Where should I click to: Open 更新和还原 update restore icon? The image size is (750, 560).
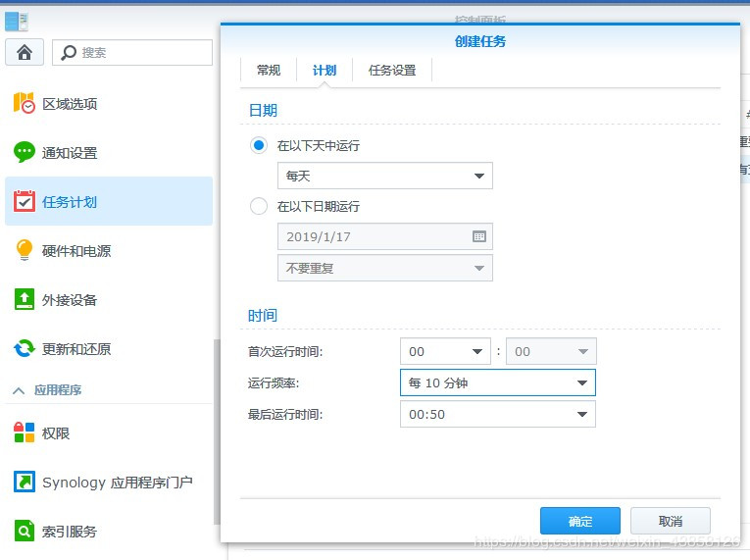(x=24, y=348)
